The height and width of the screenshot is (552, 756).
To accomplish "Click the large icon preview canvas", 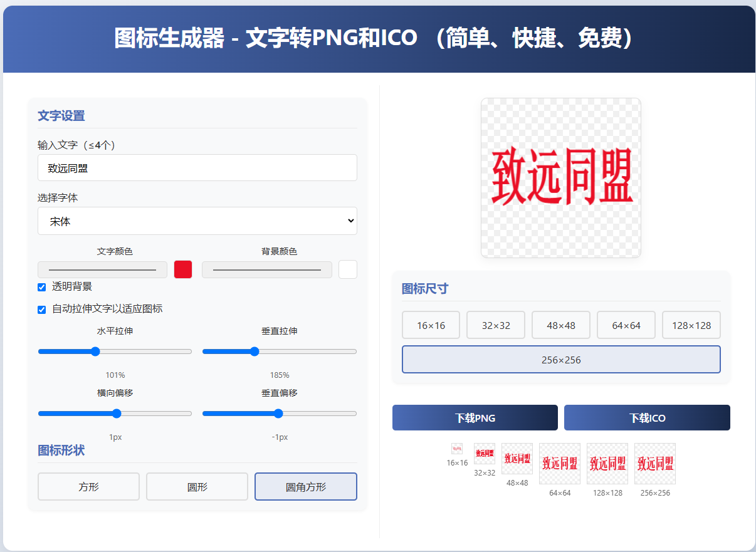I will point(561,178).
